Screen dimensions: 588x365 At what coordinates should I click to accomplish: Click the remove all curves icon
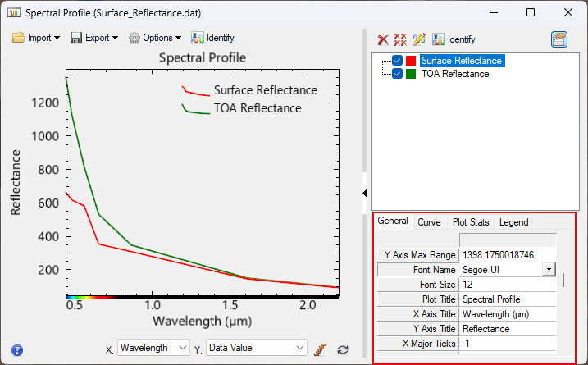click(400, 39)
